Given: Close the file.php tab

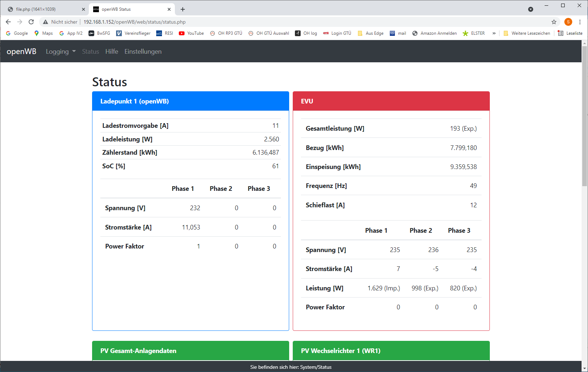Looking at the screenshot, I should (x=83, y=9).
